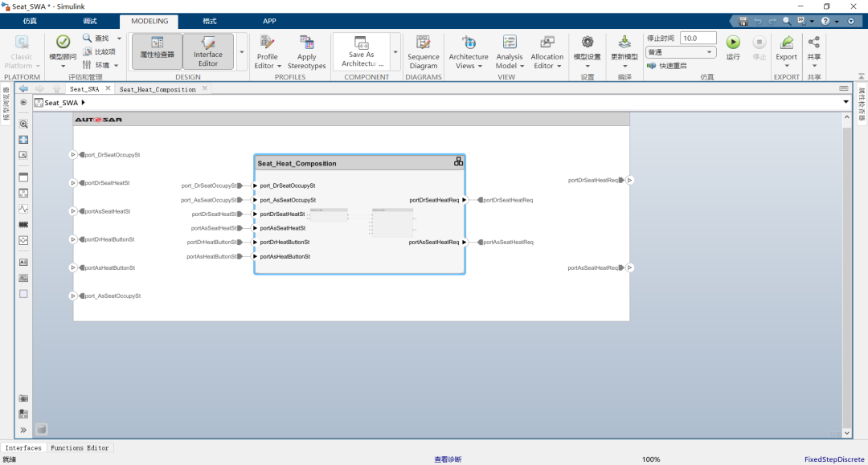Open the 普通 simulation mode dropdown
The width and height of the screenshot is (868, 465).
coord(681,52)
